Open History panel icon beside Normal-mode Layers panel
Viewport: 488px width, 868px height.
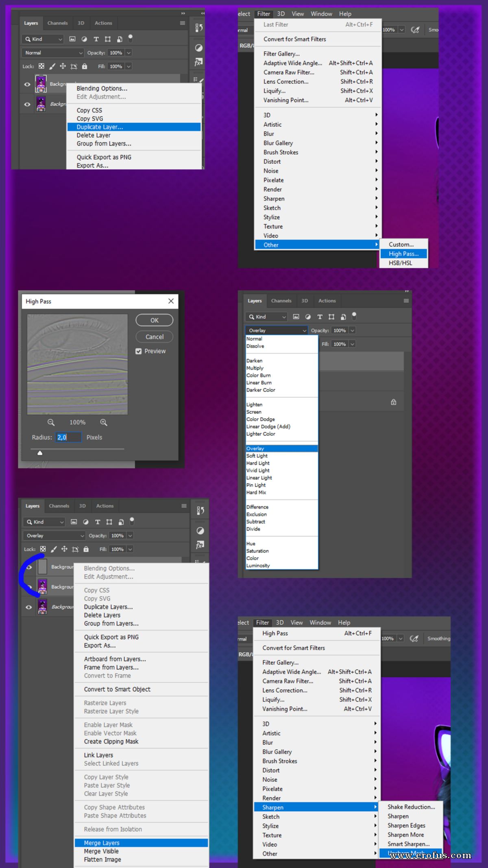click(x=198, y=28)
